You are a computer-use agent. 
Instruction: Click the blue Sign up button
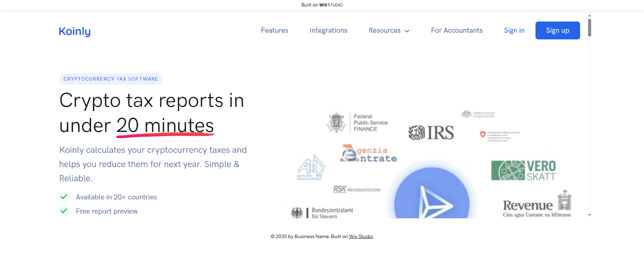[558, 30]
